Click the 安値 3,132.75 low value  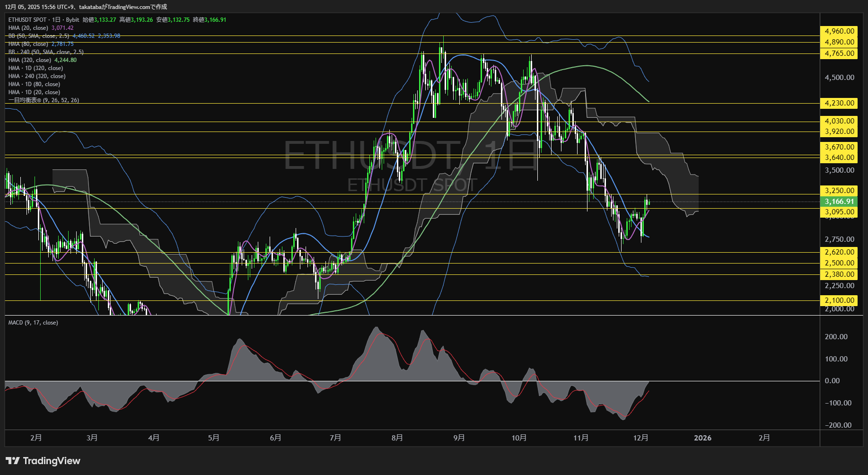pyautogui.click(x=173, y=20)
